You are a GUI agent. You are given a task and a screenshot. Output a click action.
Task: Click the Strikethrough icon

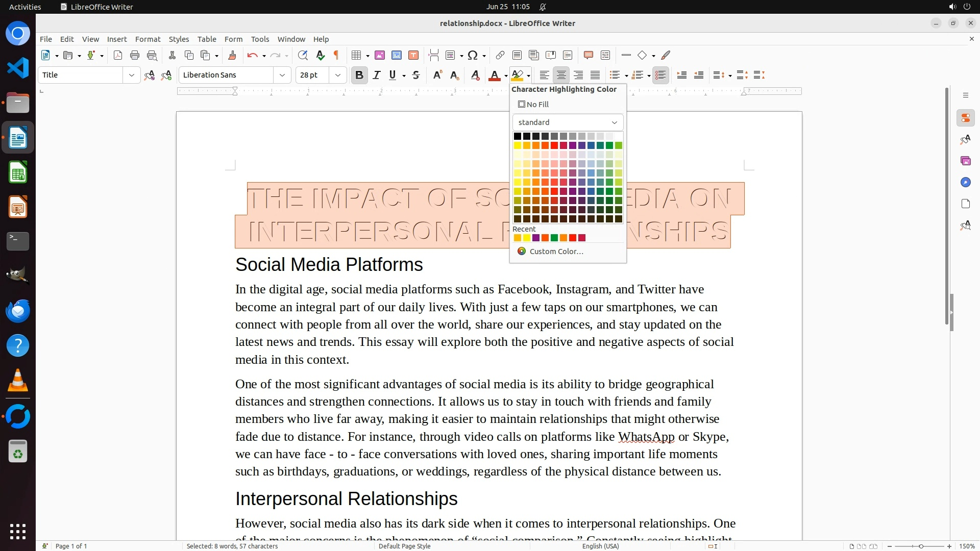(416, 76)
